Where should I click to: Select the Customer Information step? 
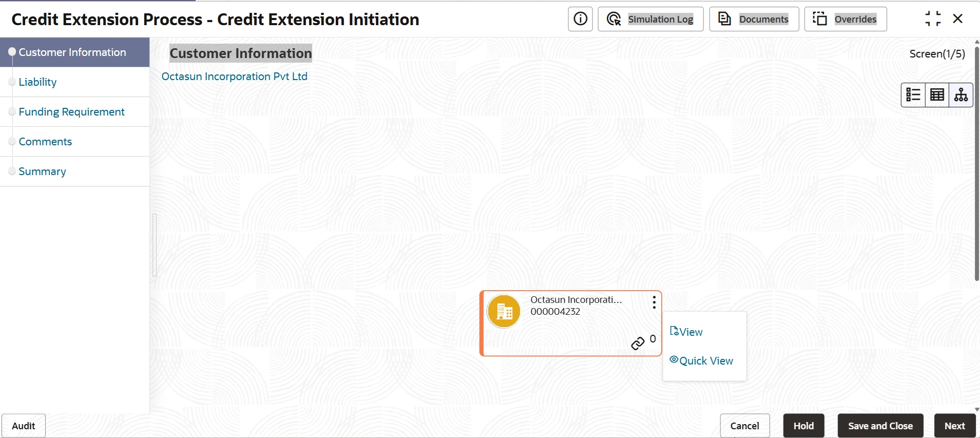74,52
